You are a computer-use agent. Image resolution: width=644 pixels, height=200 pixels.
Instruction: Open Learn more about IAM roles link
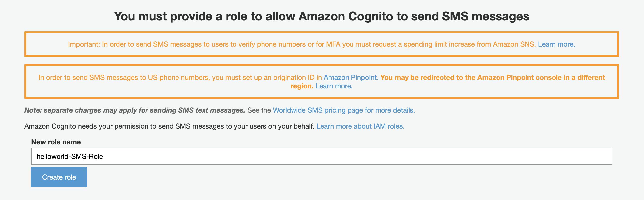point(360,126)
